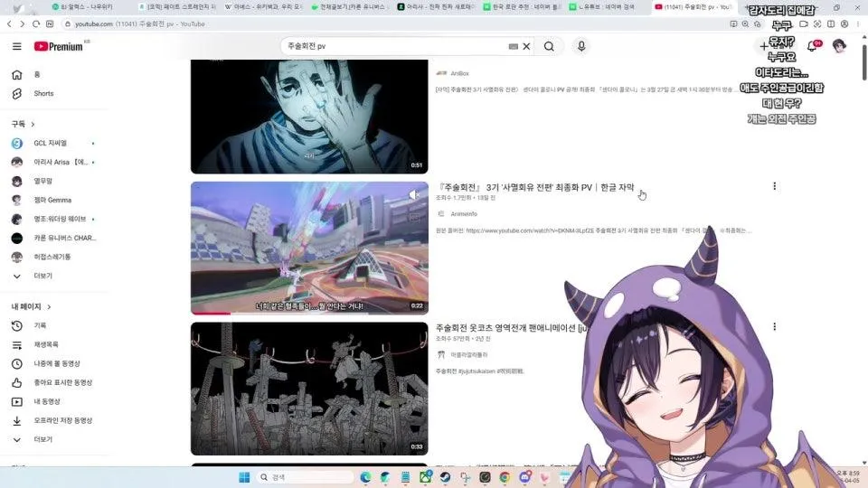Open more options for '사멸회유 전편' 최종화 PV video
The image size is (868, 488).
click(x=775, y=186)
